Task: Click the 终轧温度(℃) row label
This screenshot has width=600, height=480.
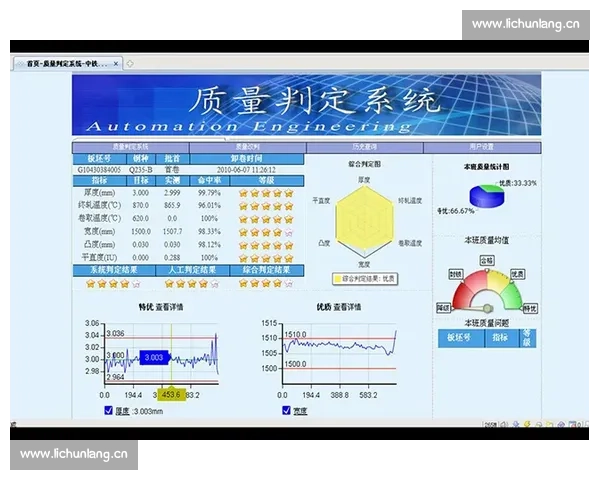Action: (99, 206)
